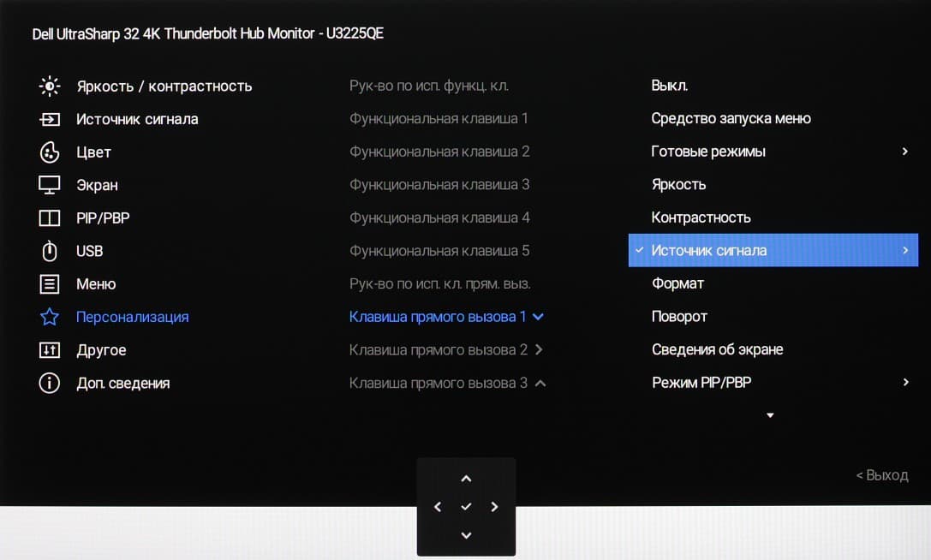931x560 pixels.
Task: Expand Режим PIP/PBP submenu arrow
Action: 904,382
